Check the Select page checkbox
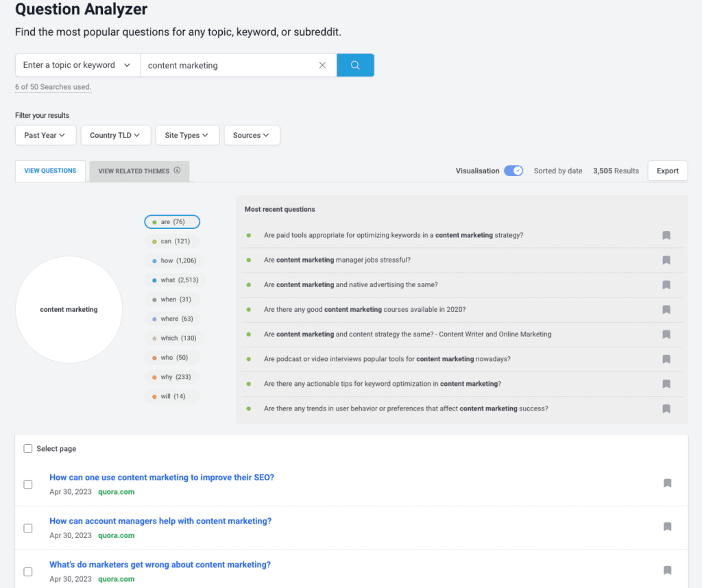Viewport: 702px width, 588px height. pyautogui.click(x=27, y=448)
